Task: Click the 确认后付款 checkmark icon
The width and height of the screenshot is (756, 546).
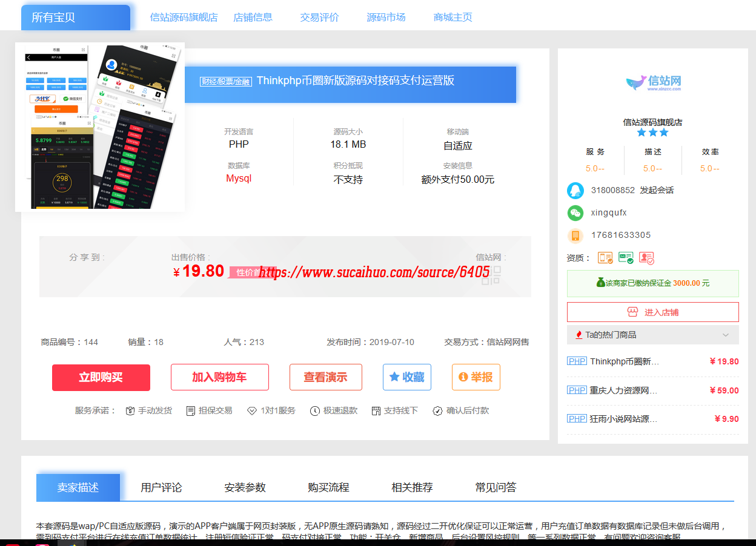Action: (437, 411)
